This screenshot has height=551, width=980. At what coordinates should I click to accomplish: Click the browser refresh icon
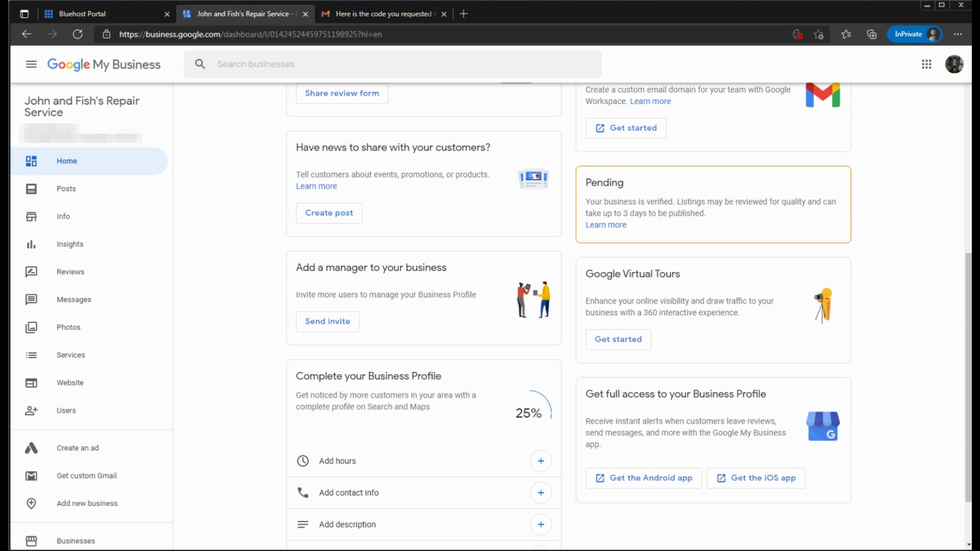78,34
